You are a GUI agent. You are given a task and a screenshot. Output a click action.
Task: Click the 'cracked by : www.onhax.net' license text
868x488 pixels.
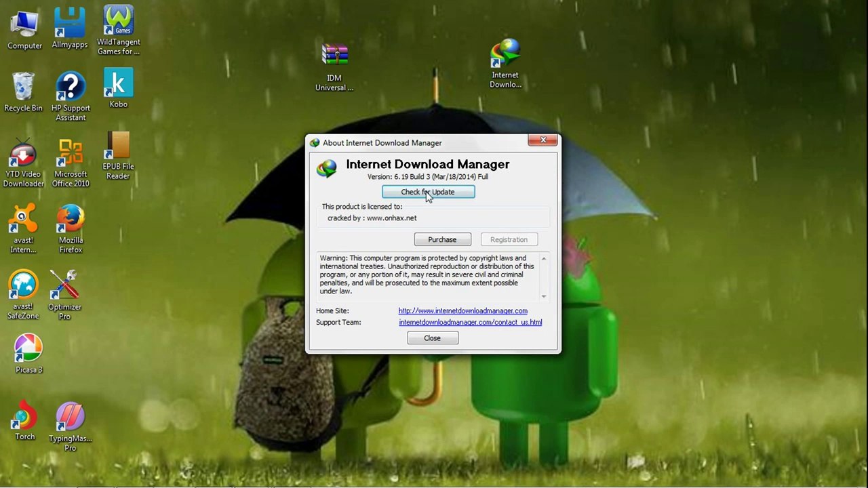click(x=372, y=218)
